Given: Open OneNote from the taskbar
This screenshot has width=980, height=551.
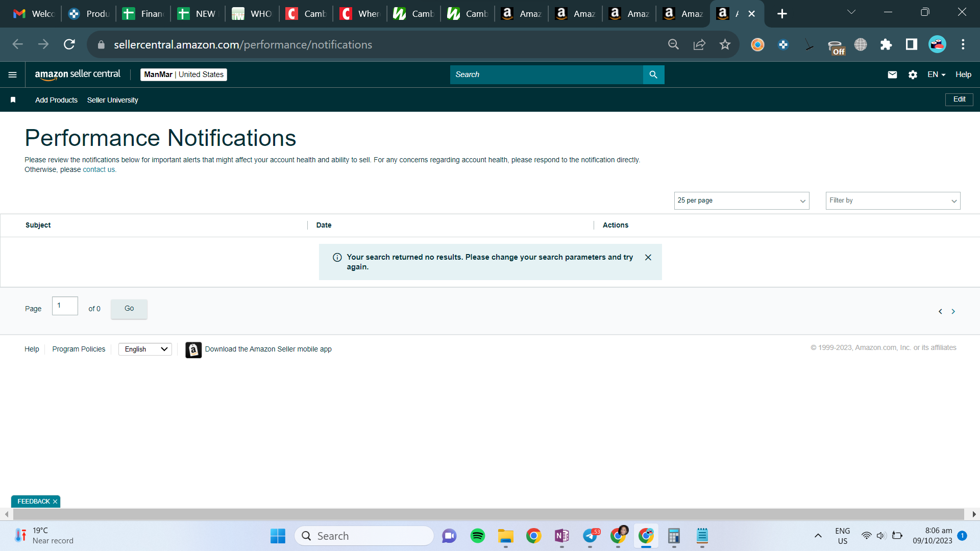Looking at the screenshot, I should (562, 536).
